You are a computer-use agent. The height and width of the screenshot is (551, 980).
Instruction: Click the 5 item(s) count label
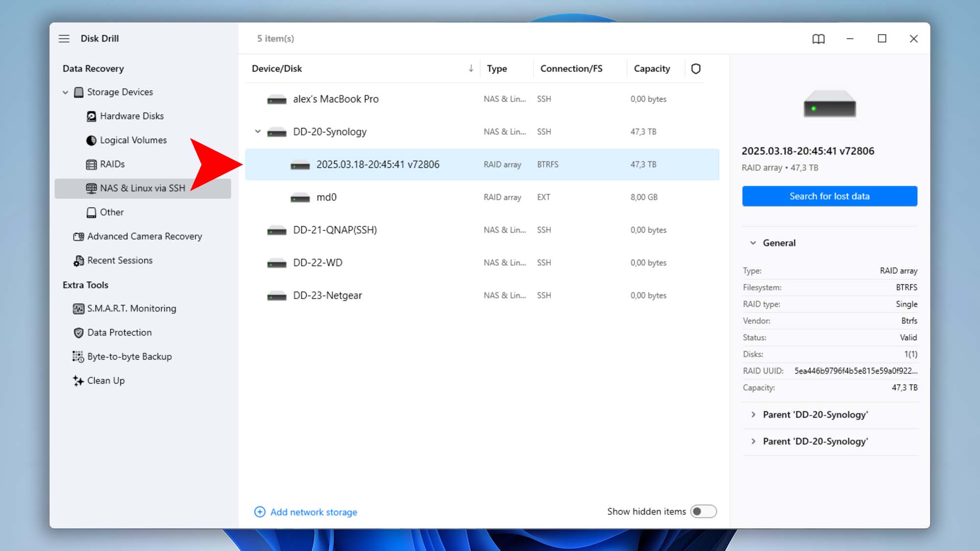[275, 39]
